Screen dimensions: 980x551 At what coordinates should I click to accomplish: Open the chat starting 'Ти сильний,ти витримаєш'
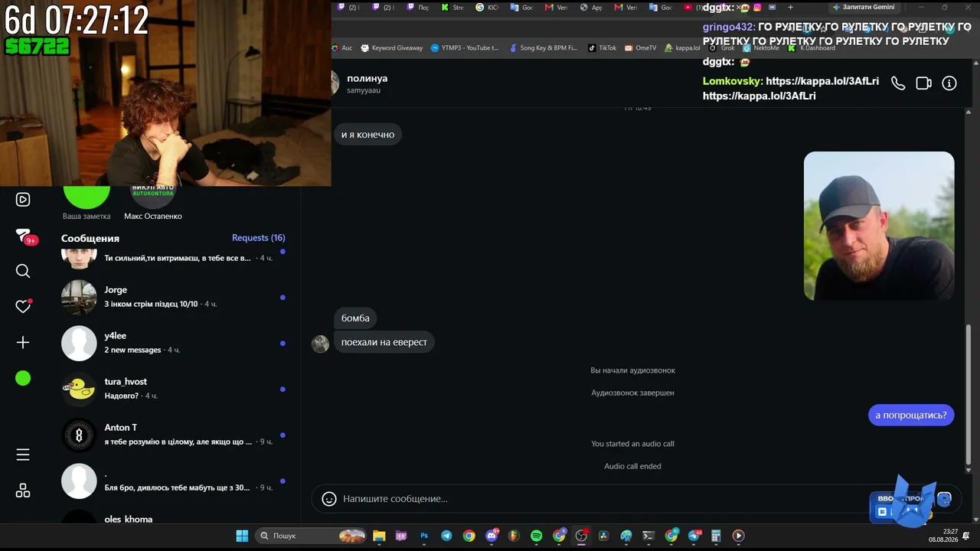click(173, 258)
